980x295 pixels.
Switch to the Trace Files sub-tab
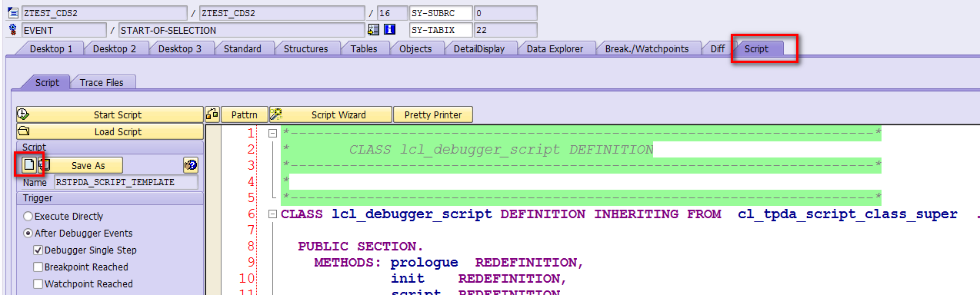103,82
